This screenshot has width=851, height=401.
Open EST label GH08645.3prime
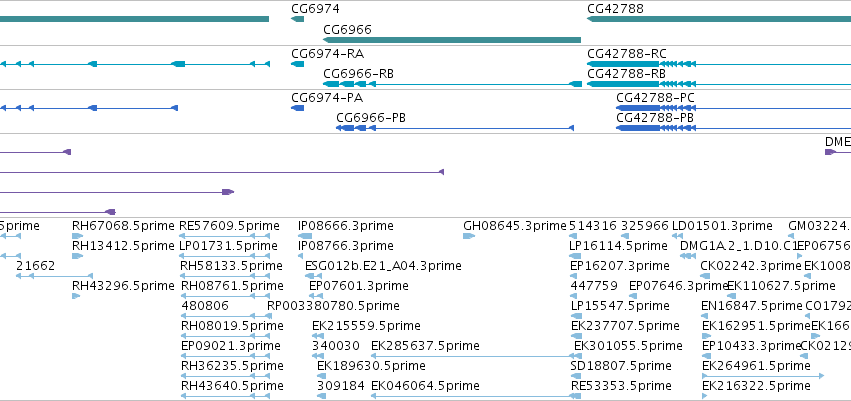tap(515, 226)
